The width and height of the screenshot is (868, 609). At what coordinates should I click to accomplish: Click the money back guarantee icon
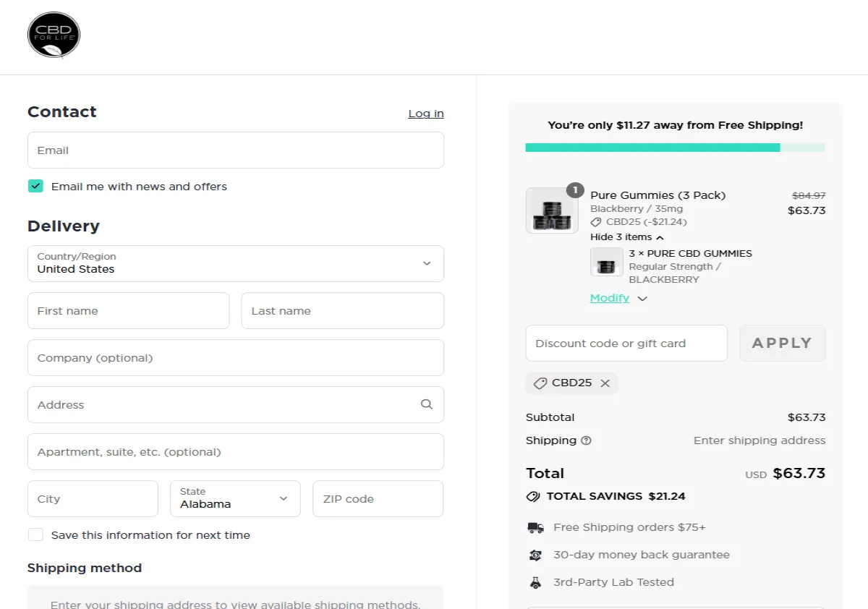[x=535, y=555]
